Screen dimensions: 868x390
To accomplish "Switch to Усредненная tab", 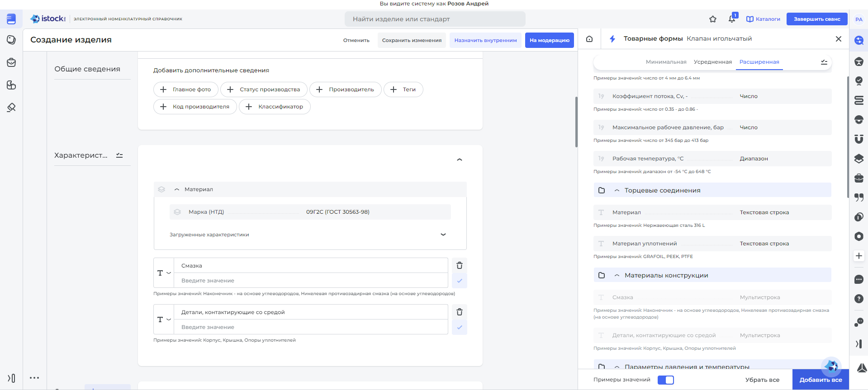I will pyautogui.click(x=712, y=62).
